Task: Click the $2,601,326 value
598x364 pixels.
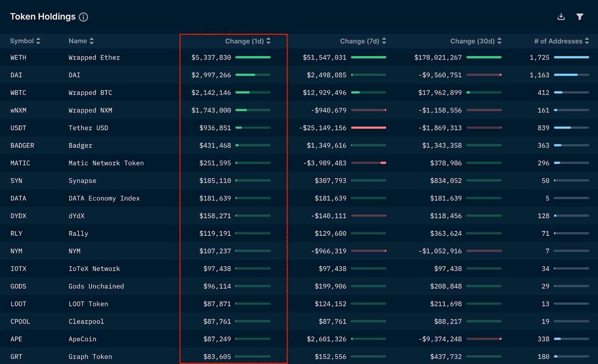Action: [x=326, y=339]
